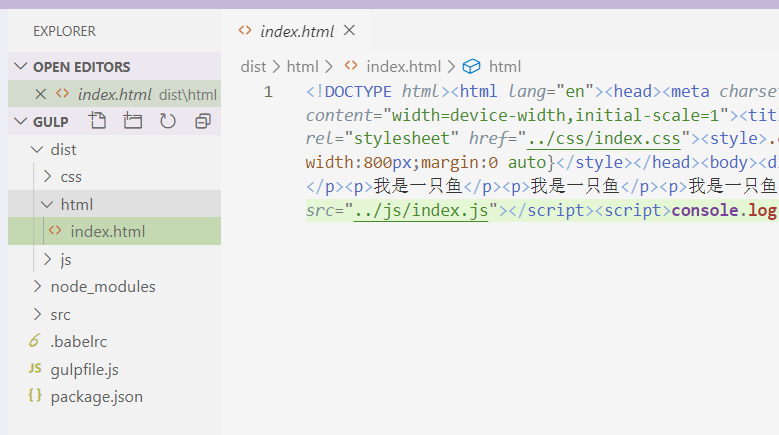Close the index.html editor tab
This screenshot has width=779, height=435.
point(349,31)
